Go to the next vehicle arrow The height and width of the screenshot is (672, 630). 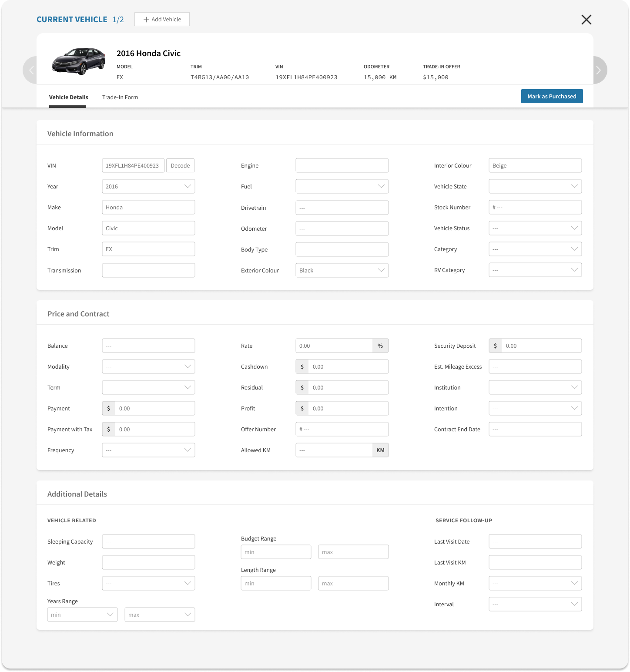pyautogui.click(x=599, y=70)
